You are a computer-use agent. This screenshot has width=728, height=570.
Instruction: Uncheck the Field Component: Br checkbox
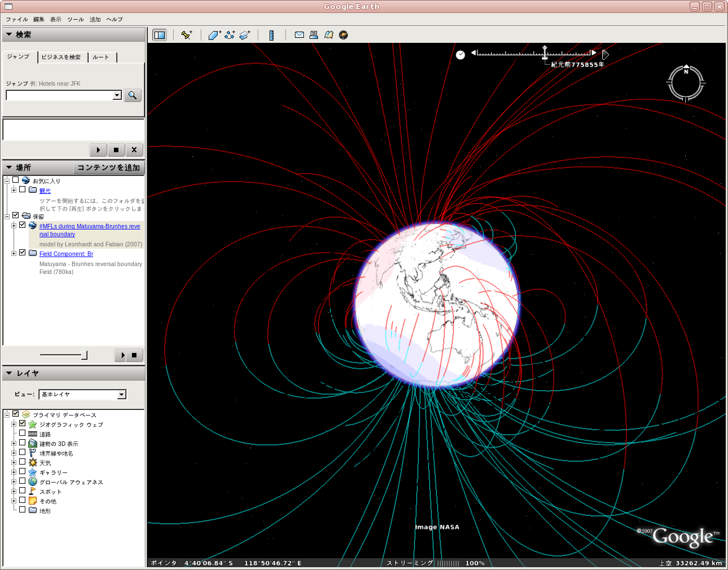[23, 253]
